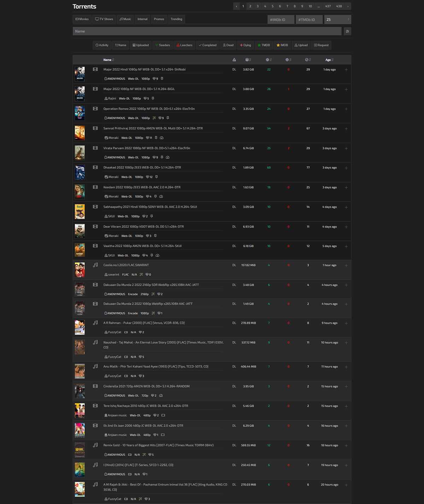Select the Trending tab

pyautogui.click(x=176, y=19)
